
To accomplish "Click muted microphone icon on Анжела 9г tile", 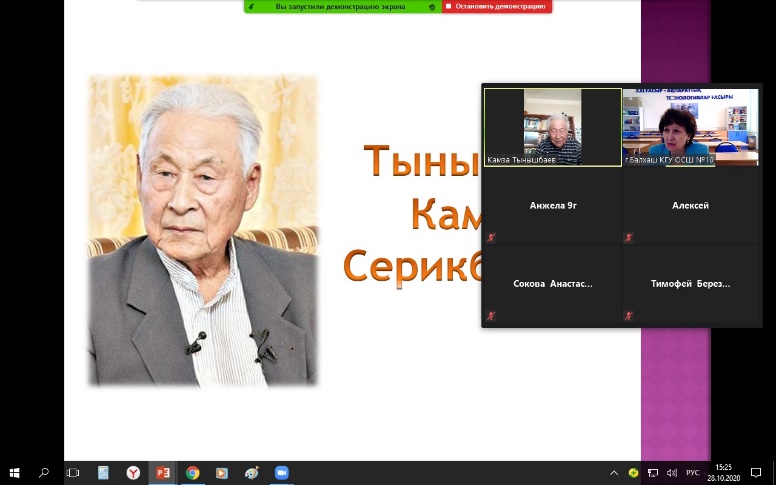I will click(491, 238).
